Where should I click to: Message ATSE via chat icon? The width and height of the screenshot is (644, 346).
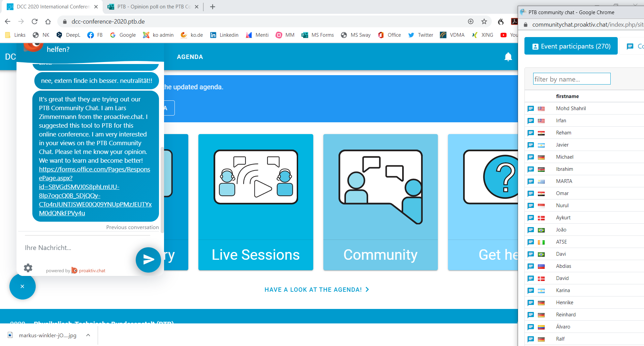(530, 242)
